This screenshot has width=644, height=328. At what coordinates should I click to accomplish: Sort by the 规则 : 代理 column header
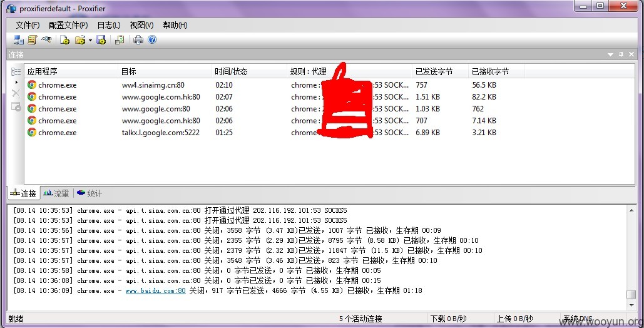point(349,71)
